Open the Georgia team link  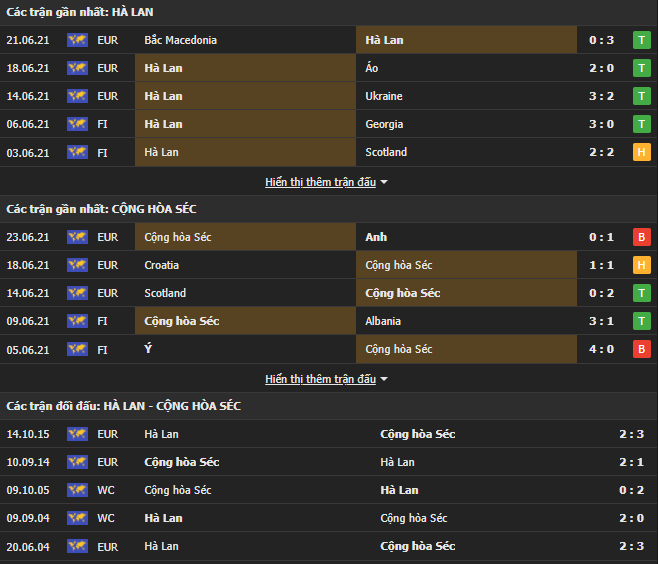click(x=384, y=124)
